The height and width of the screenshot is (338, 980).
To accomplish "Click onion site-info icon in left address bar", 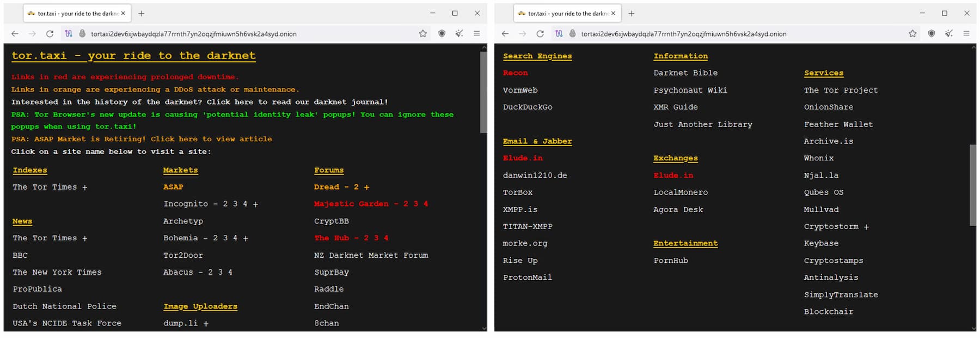I will pyautogui.click(x=82, y=34).
